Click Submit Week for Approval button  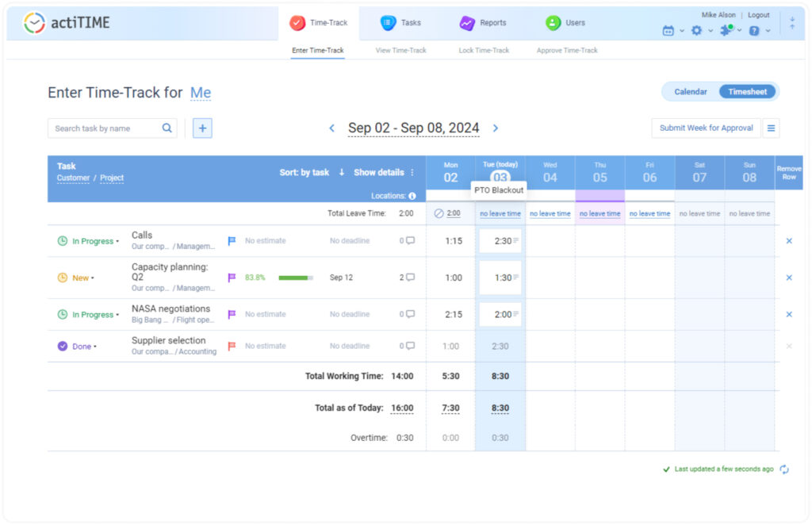pos(706,128)
